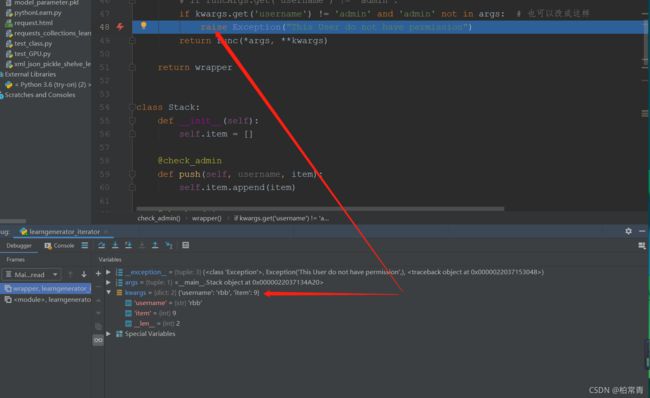Click the yellow lightbulb intention icon

coord(143,26)
